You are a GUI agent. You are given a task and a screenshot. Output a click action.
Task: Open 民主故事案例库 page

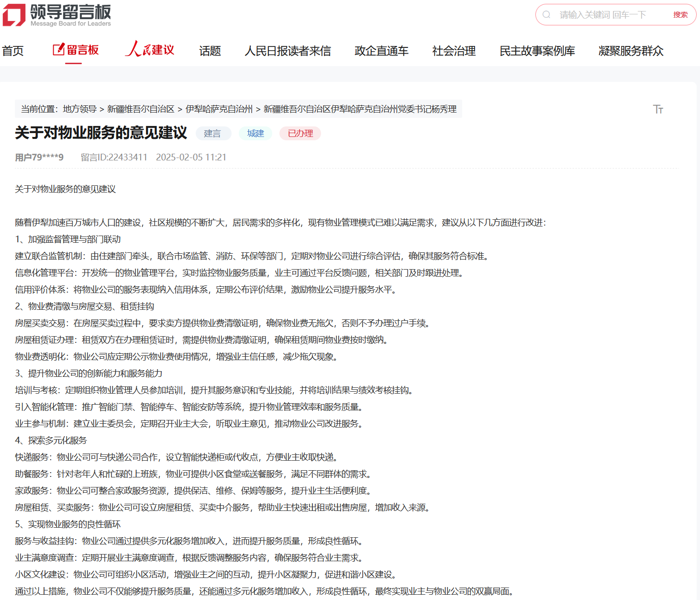coord(537,51)
